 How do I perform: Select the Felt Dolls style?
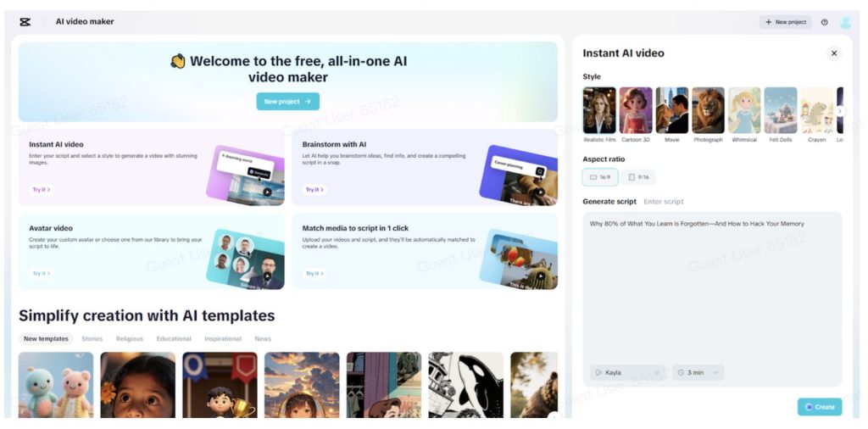[x=780, y=111]
